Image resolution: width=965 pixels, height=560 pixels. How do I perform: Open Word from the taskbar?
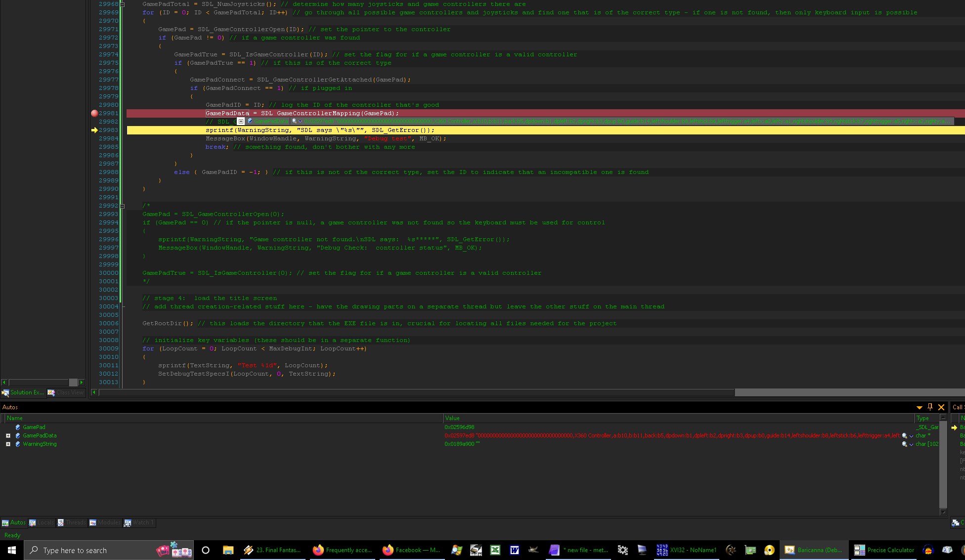(x=514, y=550)
